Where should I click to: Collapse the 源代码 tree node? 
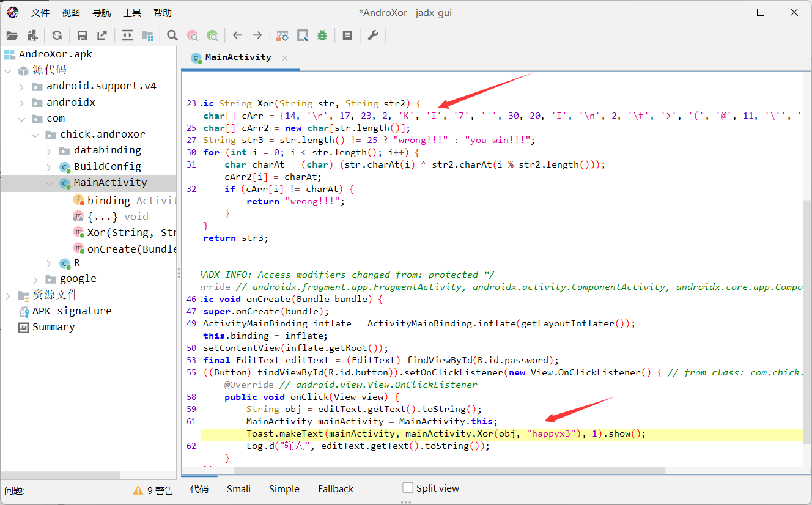(x=8, y=70)
